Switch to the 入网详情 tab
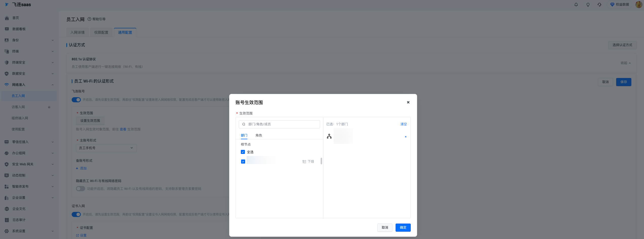The height and width of the screenshot is (239, 644). [x=77, y=32]
